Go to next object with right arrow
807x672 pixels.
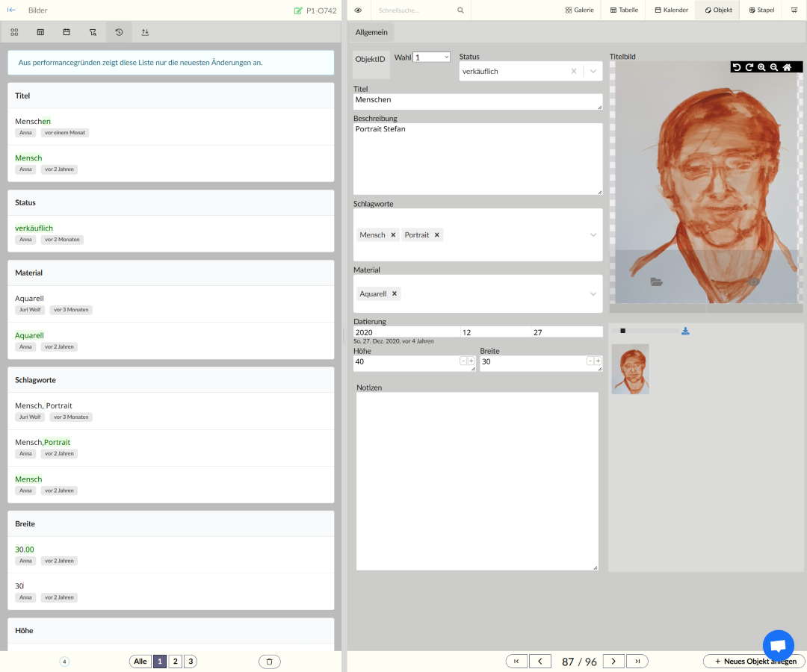[613, 662]
